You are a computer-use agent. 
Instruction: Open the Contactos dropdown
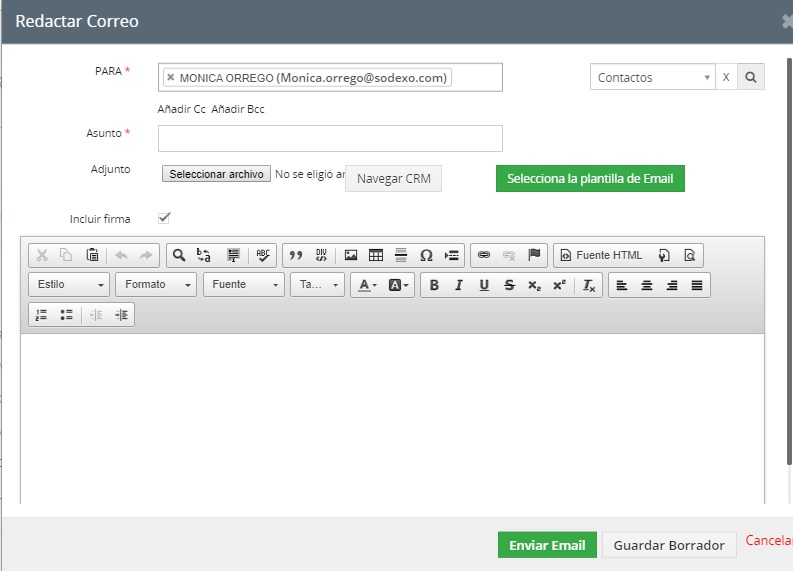pyautogui.click(x=652, y=77)
